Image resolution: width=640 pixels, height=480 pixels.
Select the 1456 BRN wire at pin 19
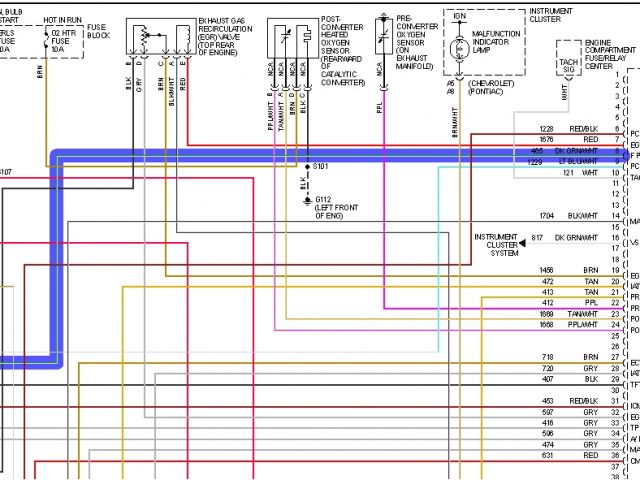pyautogui.click(x=566, y=271)
